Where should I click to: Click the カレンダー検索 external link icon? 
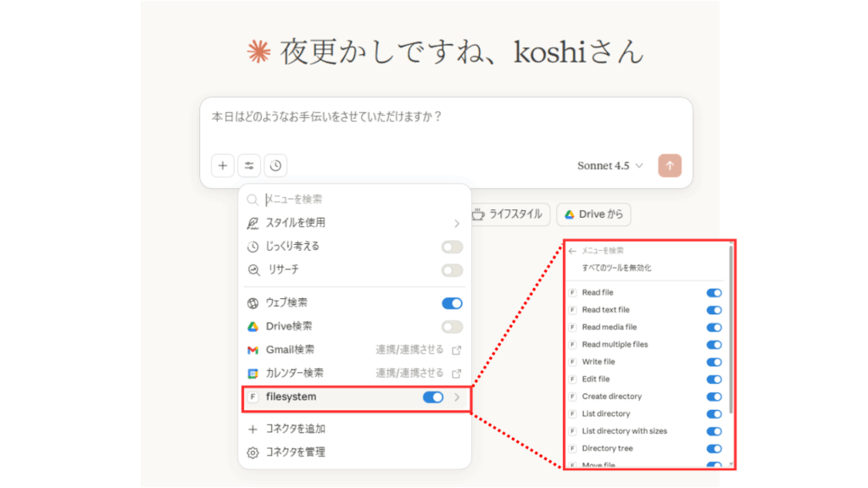pos(457,373)
